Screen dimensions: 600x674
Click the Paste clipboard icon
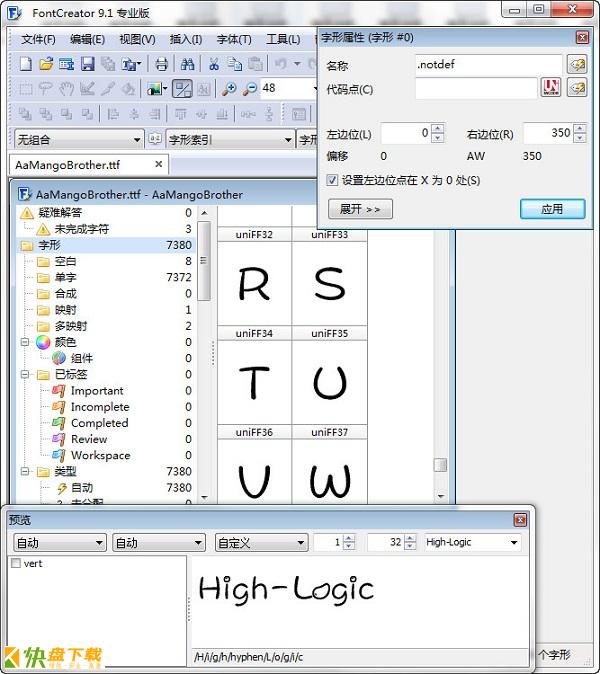255,64
